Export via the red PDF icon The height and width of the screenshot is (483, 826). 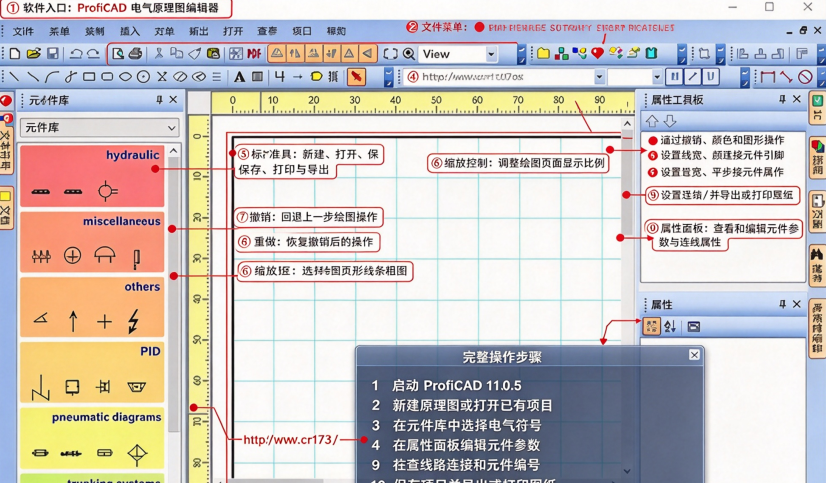point(254,54)
